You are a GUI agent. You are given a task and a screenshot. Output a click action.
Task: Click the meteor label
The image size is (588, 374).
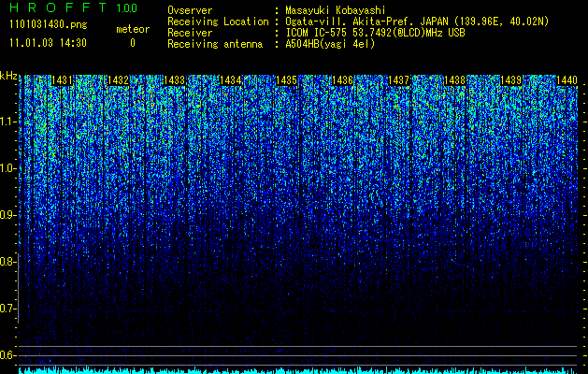[x=133, y=29]
